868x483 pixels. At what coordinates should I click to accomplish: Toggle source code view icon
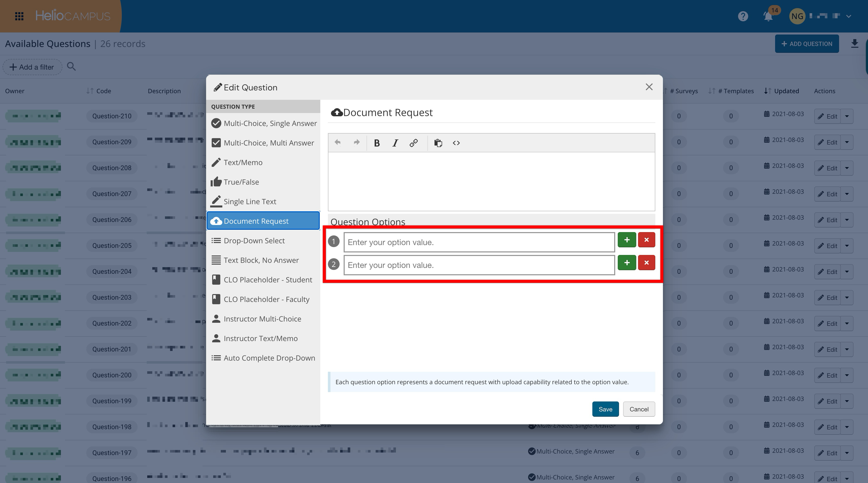click(x=456, y=143)
